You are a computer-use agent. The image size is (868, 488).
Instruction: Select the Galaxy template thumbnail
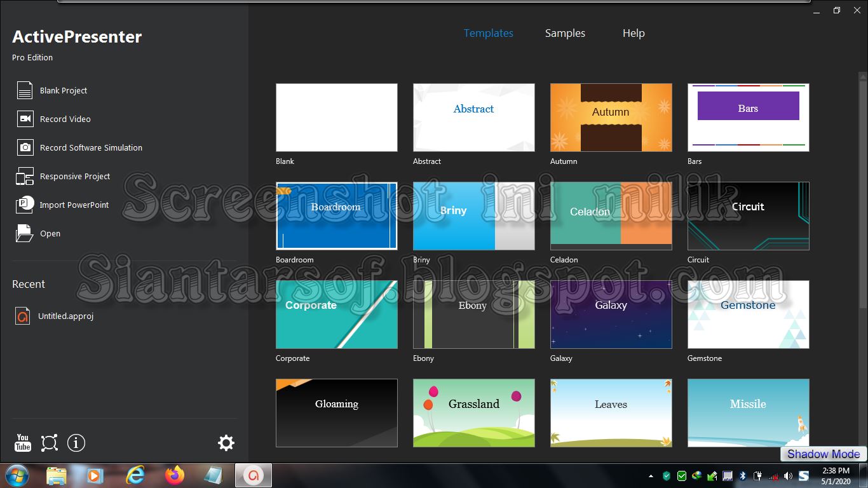(x=611, y=315)
